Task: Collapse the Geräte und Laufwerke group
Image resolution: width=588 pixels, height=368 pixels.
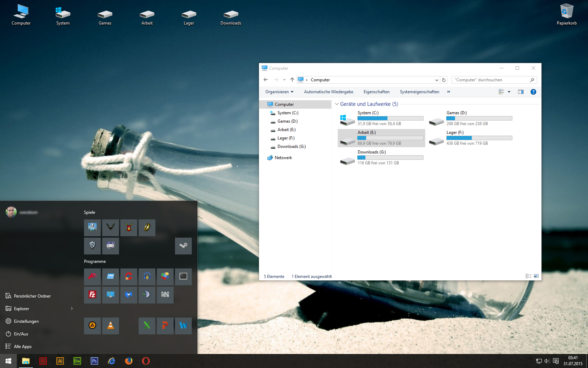Action: coord(337,104)
